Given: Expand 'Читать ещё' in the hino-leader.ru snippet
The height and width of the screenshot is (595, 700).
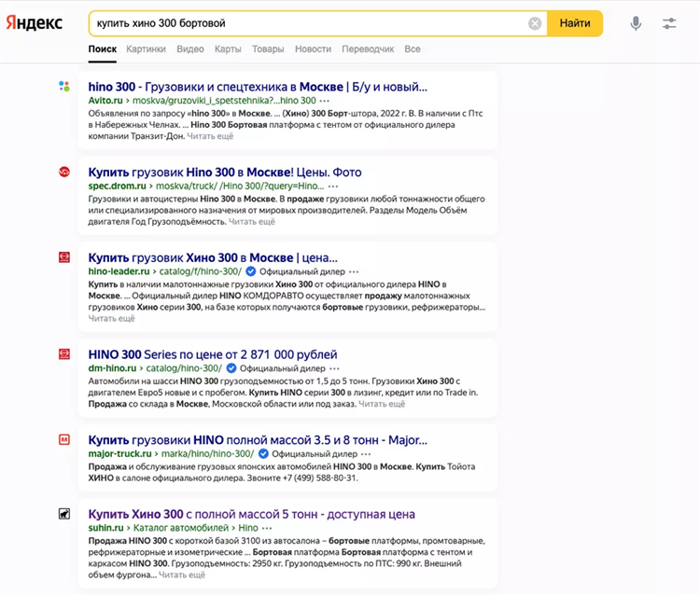Looking at the screenshot, I should [x=112, y=318].
